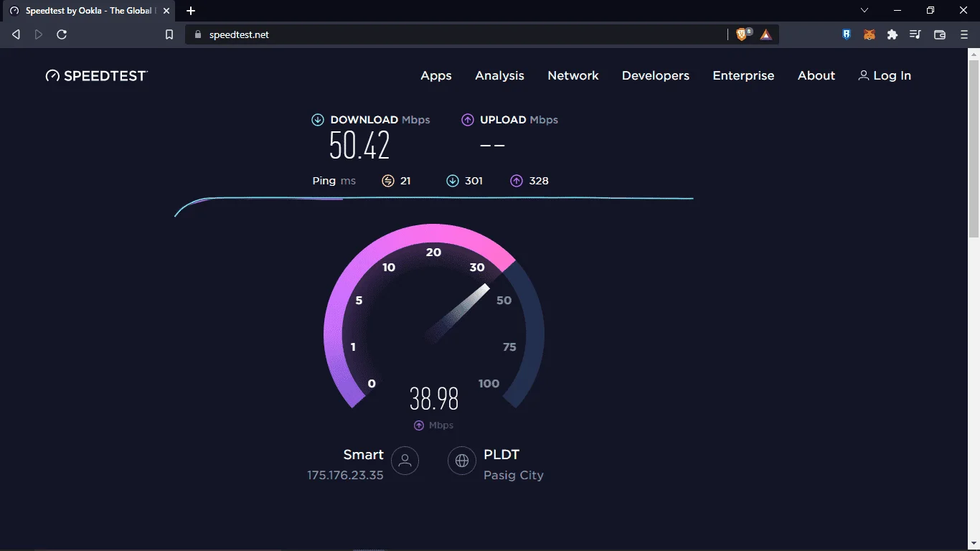Restore down the browser window
Screen dimensions: 980x551
tap(930, 11)
